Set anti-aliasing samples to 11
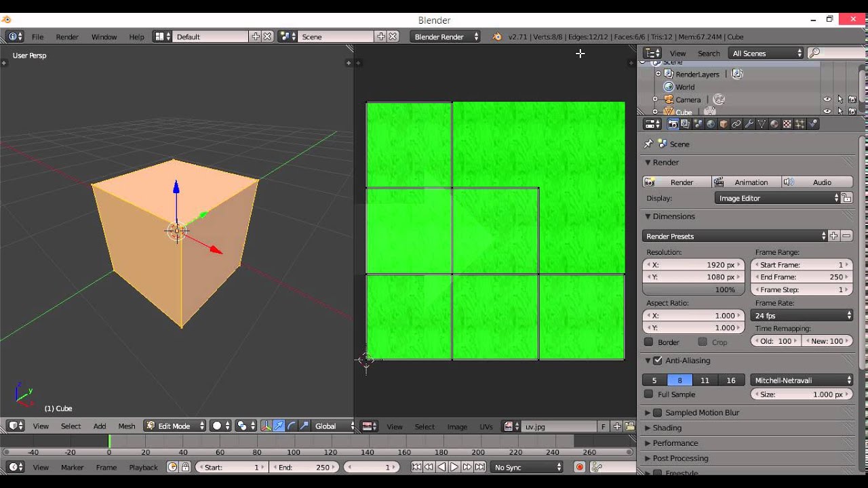868x488 pixels. point(705,380)
